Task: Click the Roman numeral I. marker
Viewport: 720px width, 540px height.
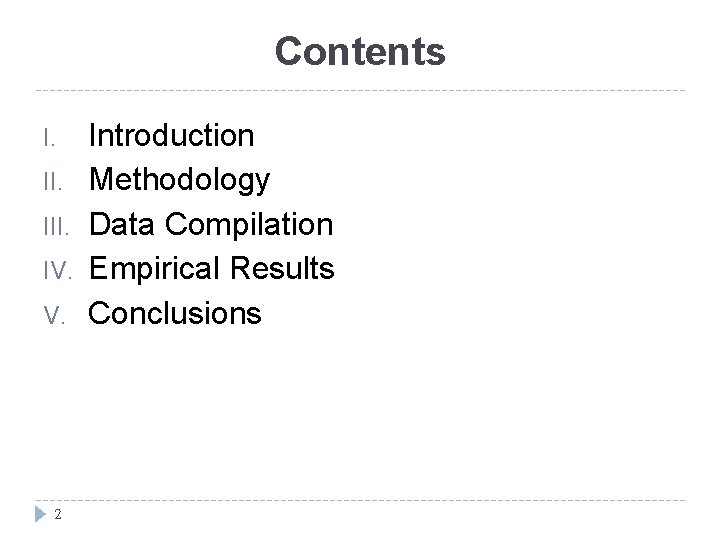Action: 50,138
